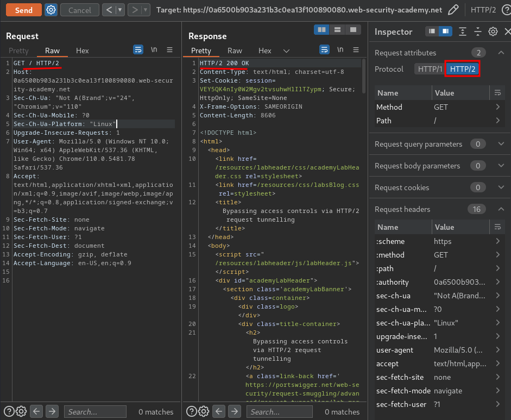Open Response search settings gear
Image resolution: width=511 pixels, height=420 pixels.
(x=204, y=411)
